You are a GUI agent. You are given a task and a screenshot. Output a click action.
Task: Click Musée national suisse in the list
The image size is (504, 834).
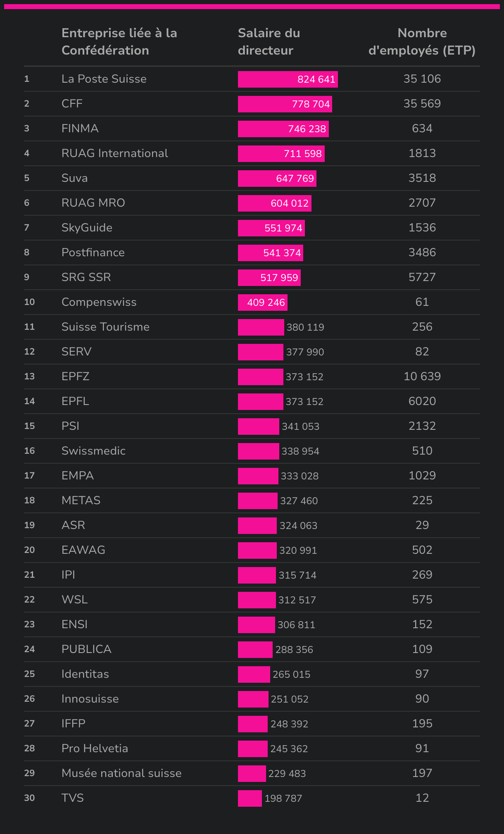click(x=121, y=773)
